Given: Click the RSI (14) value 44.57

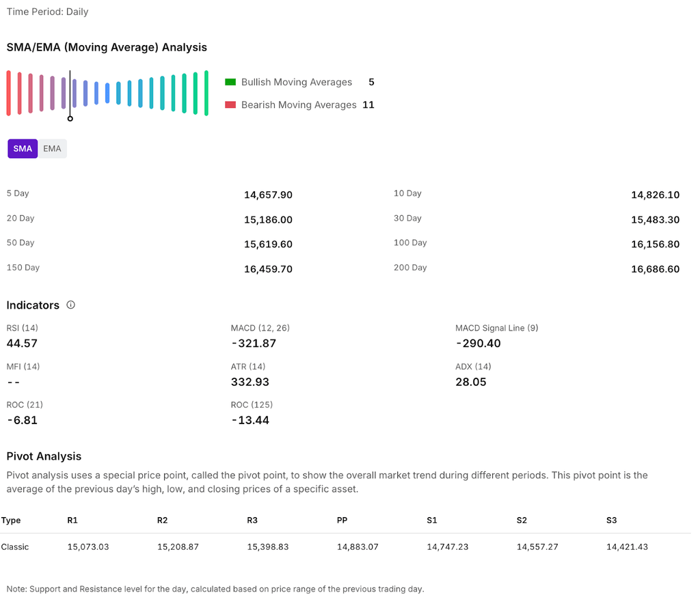Looking at the screenshot, I should click(x=22, y=344).
